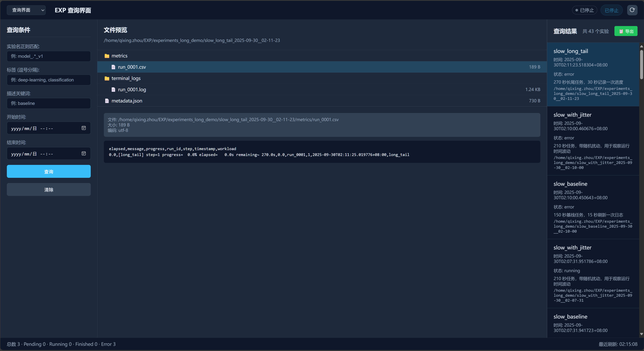Viewport: 644px width, 351px height.
Task: Click the metadata.json file icon
Action: 107,101
